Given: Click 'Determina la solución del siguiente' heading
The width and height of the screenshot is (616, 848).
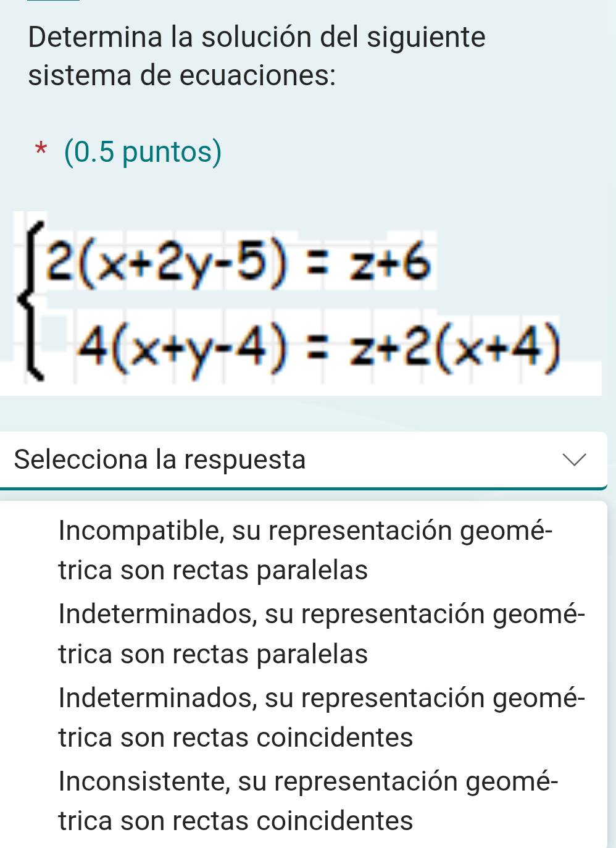Looking at the screenshot, I should pos(256,38).
